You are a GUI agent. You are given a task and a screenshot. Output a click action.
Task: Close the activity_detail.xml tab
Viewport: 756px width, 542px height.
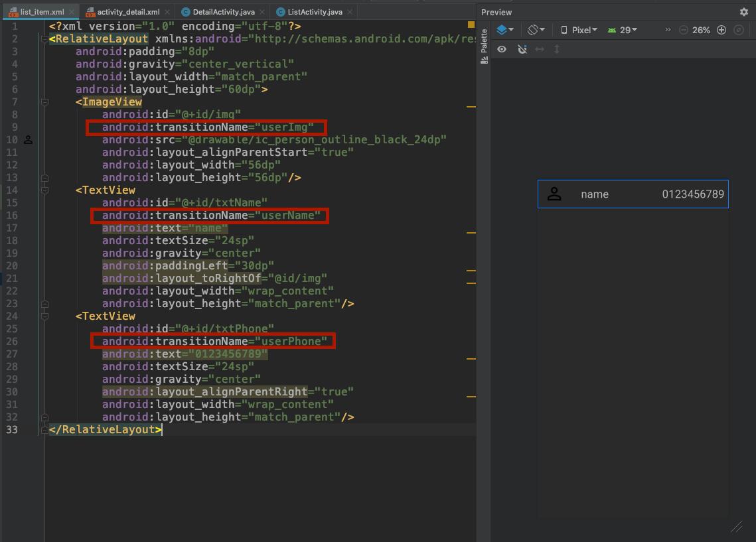point(167,11)
